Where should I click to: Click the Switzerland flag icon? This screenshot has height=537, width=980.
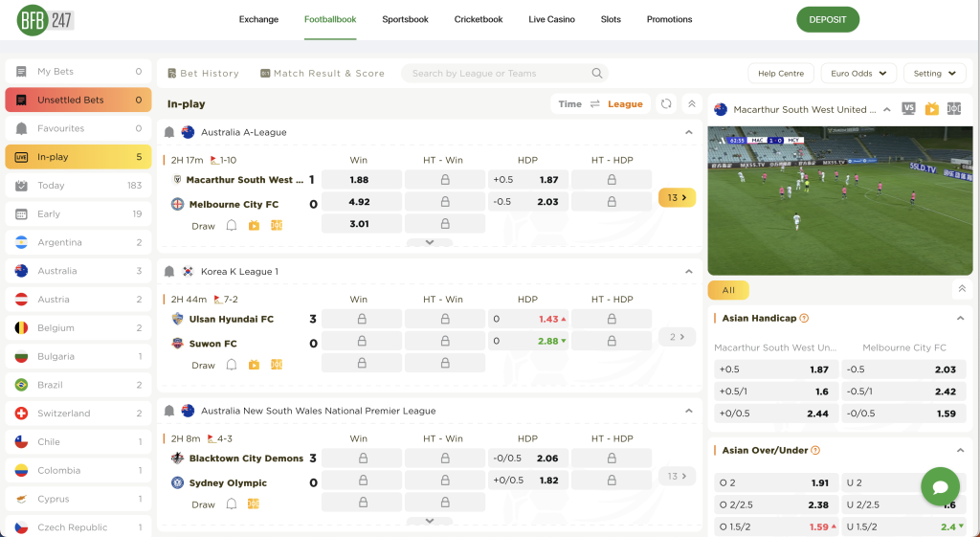coord(21,414)
